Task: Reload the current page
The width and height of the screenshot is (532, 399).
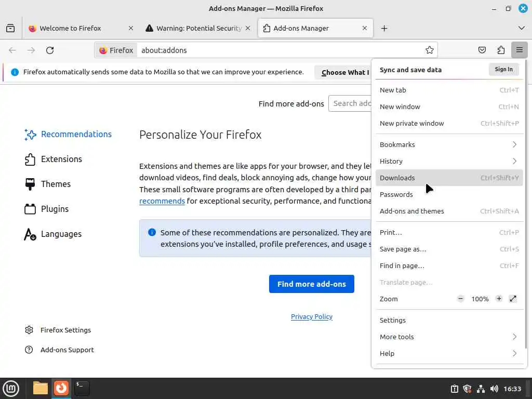Action: click(x=50, y=50)
